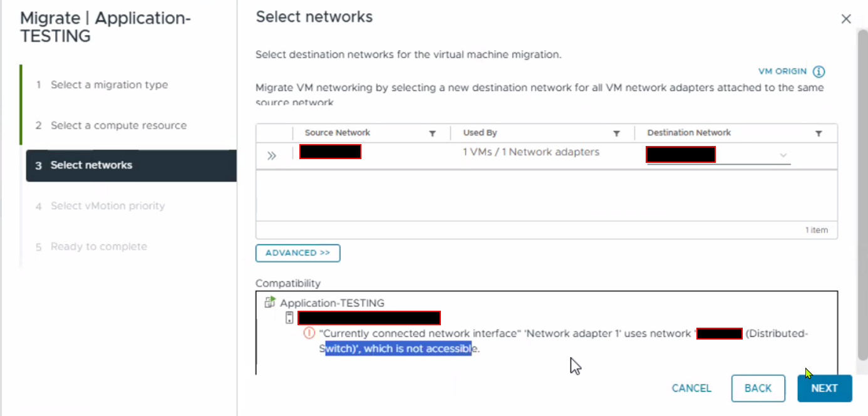Click the host icon in Compatibility list

coord(289,318)
